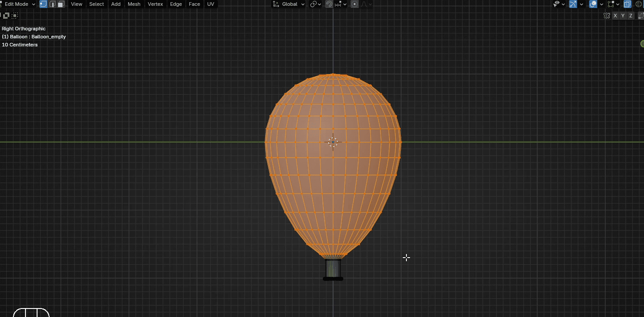Open the Edit Mode dropdown
Viewport: 644px width, 317px height.
18,4
